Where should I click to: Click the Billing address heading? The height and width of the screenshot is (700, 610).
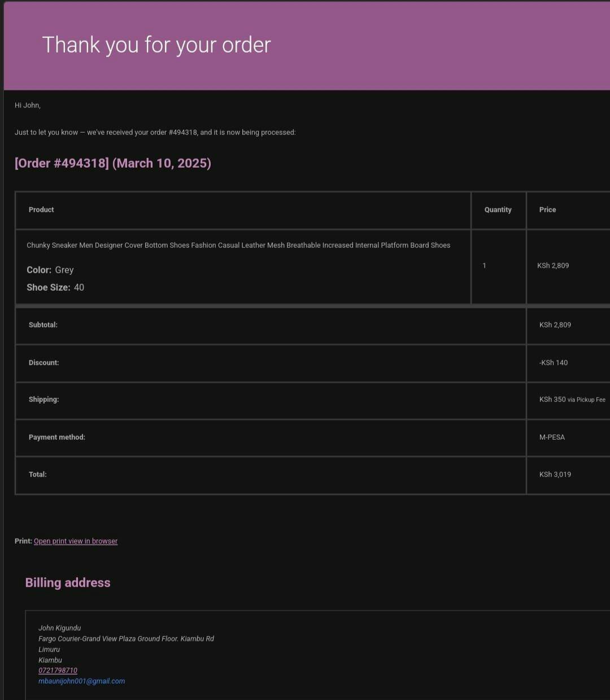[x=68, y=583]
